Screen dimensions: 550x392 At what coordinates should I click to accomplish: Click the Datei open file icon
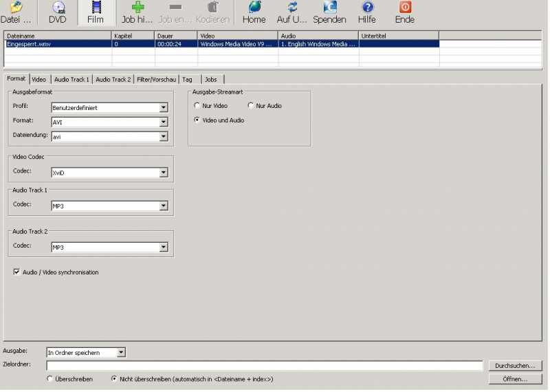pyautogui.click(x=15, y=8)
